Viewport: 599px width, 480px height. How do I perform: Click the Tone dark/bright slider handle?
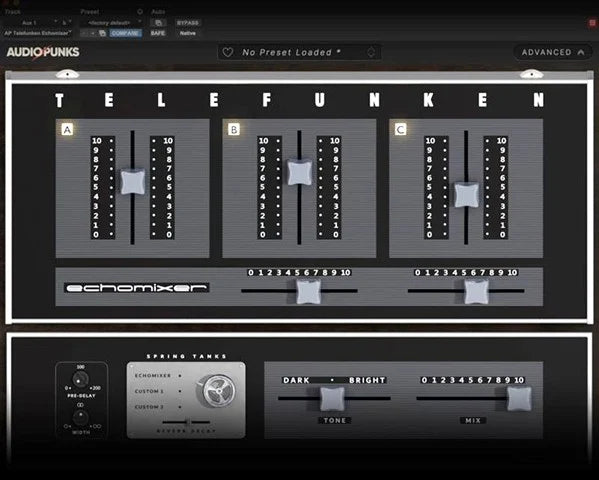332,399
